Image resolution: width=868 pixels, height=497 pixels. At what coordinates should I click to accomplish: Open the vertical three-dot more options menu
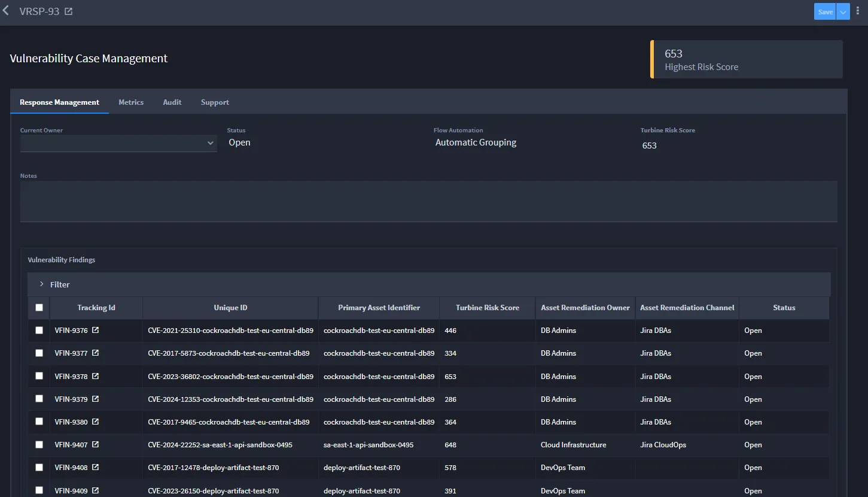pyautogui.click(x=859, y=11)
